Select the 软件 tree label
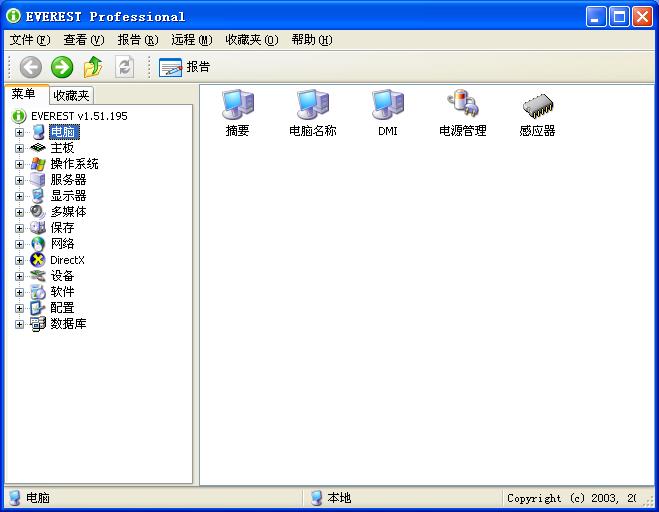The height and width of the screenshot is (512, 659). tap(62, 292)
